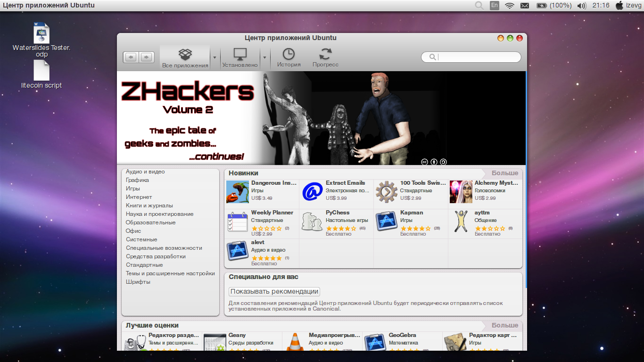Open the VLC cone media player icon
This screenshot has width=644, height=362.
click(x=295, y=342)
